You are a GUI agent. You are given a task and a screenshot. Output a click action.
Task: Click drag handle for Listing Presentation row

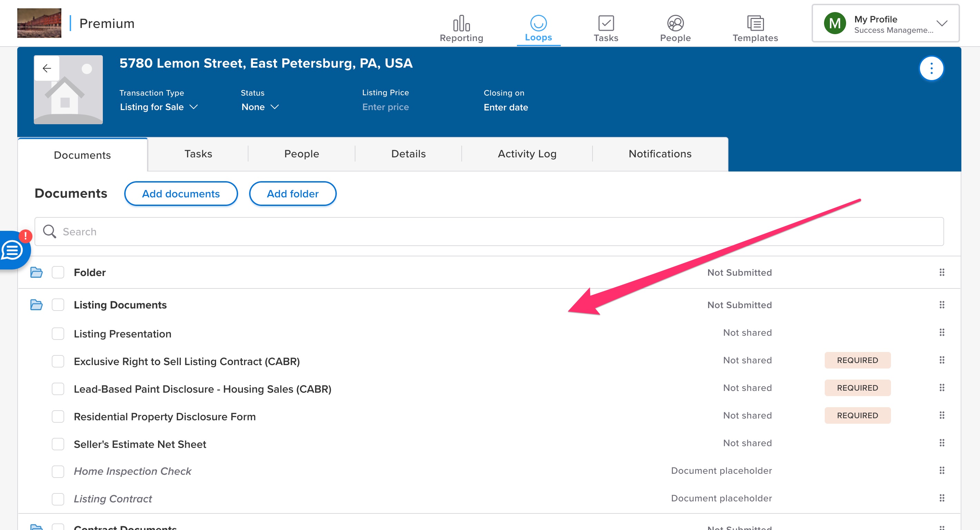pos(942,333)
